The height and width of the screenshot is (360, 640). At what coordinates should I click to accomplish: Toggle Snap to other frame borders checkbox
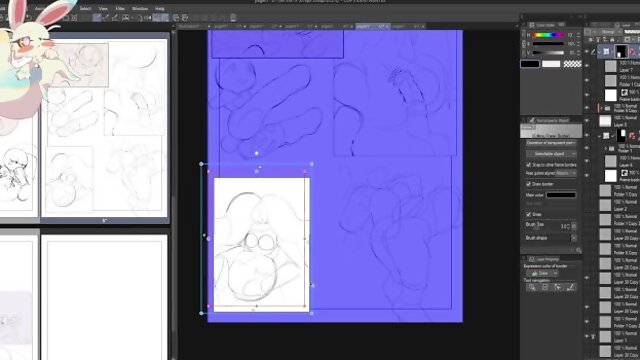[x=529, y=165]
